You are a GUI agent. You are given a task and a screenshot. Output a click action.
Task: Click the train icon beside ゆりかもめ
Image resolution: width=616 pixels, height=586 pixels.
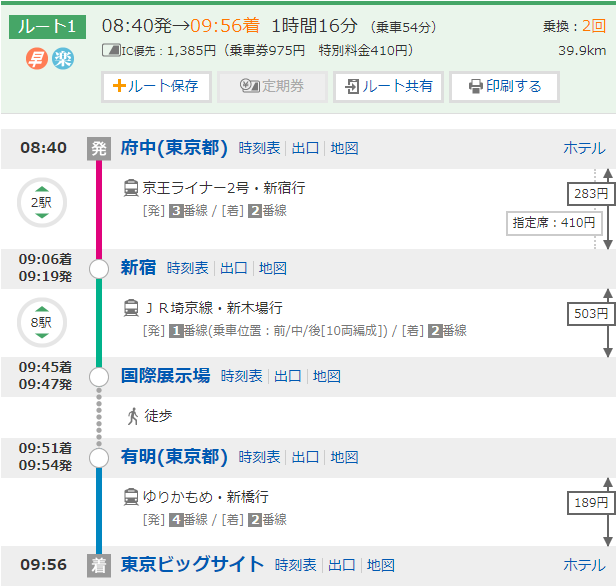pyautogui.click(x=131, y=496)
